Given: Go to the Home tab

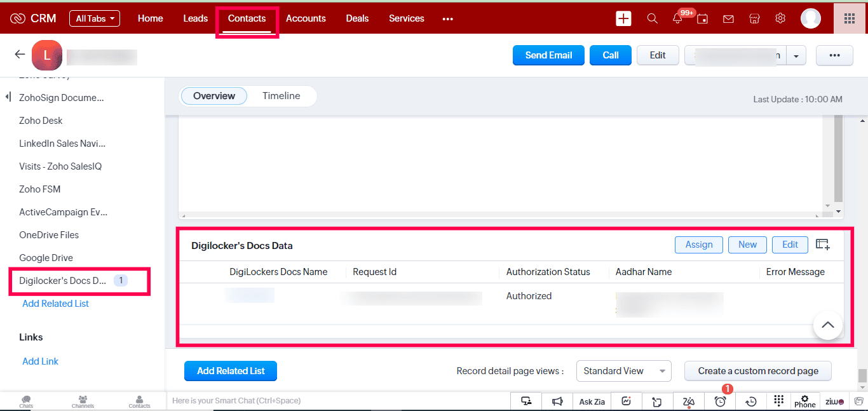Looking at the screenshot, I should point(151,18).
